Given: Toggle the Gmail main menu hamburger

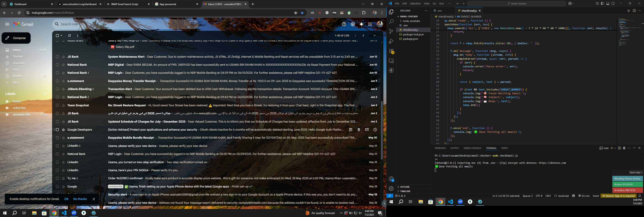Looking at the screenshot, I should tap(7, 24).
